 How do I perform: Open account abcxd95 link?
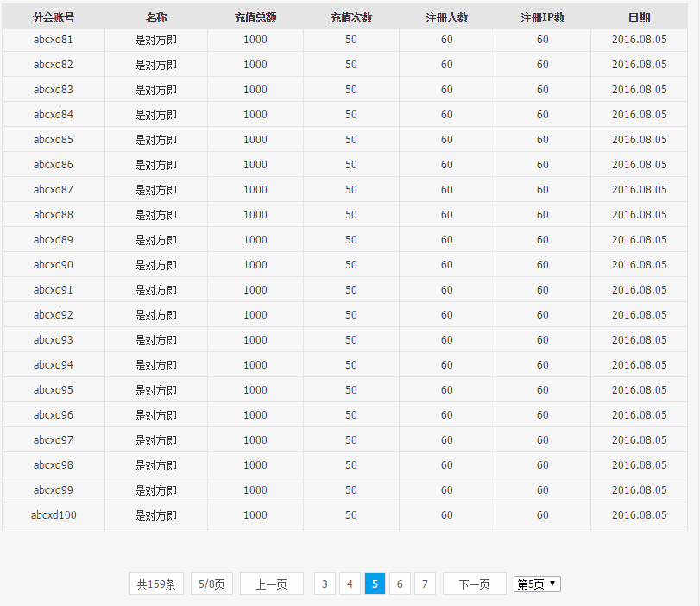pos(53,390)
